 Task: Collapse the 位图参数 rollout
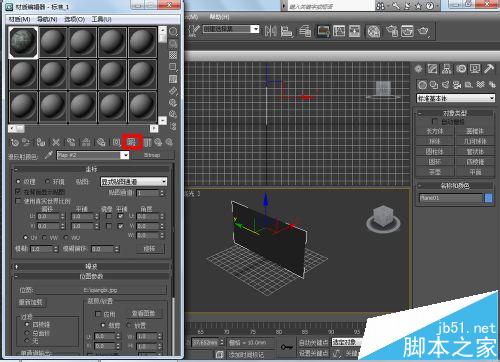(92, 276)
